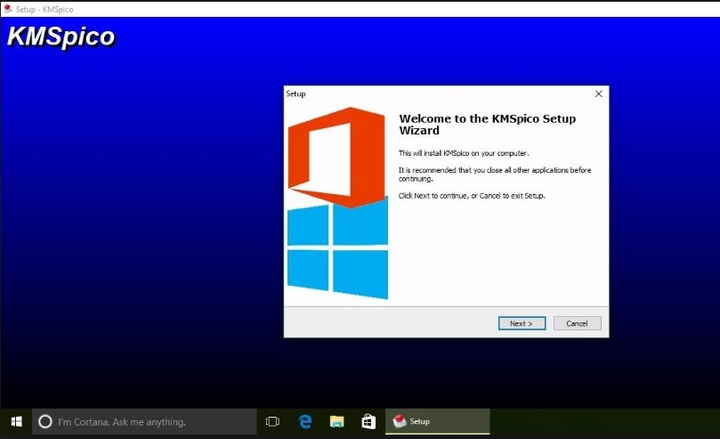Focus the Cortana 'Ask me anything' search box
Screen dimensions: 720x439
[144, 422]
